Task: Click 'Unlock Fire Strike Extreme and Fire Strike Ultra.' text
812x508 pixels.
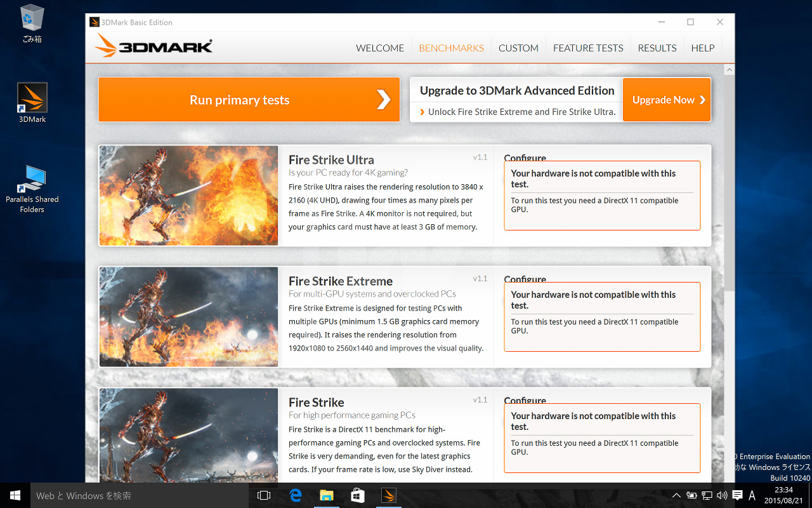Action: [521, 112]
